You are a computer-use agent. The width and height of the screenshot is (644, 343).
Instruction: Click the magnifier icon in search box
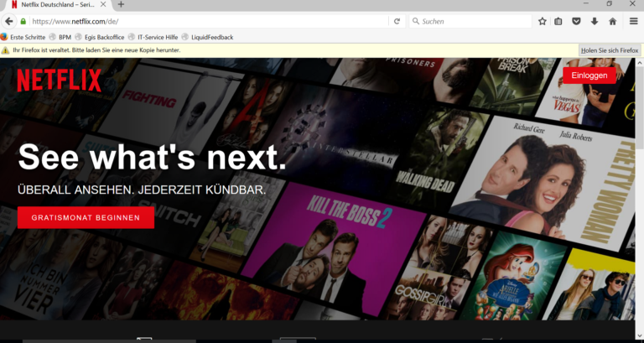coord(416,21)
